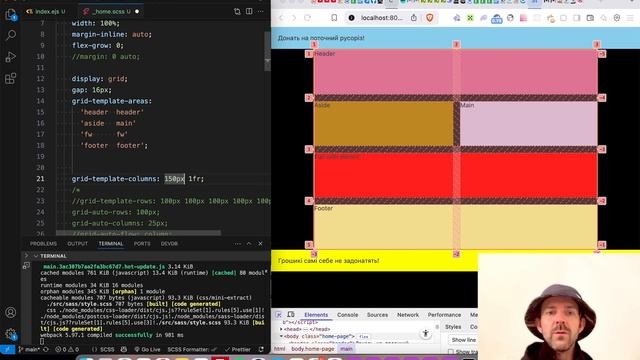
Task: Change language mode via SCSS status item
Action: (107, 350)
